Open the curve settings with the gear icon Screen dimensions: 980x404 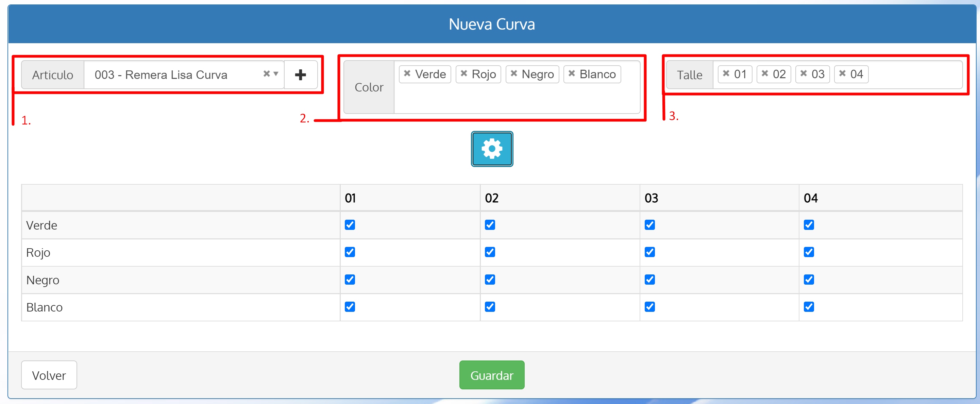[491, 149]
